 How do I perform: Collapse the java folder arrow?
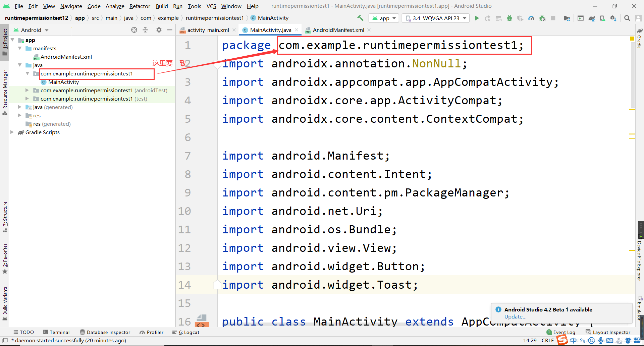[20, 65]
